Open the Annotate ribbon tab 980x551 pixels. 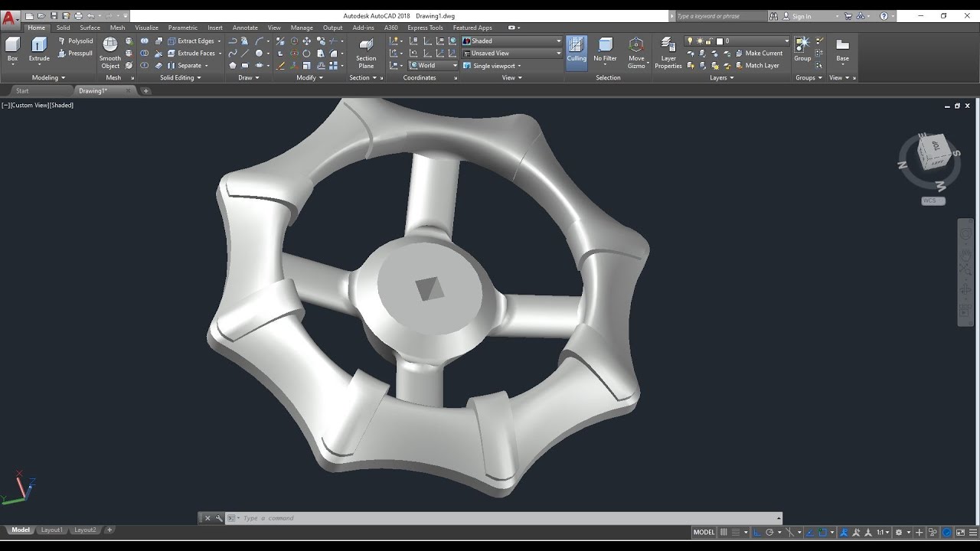[245, 28]
